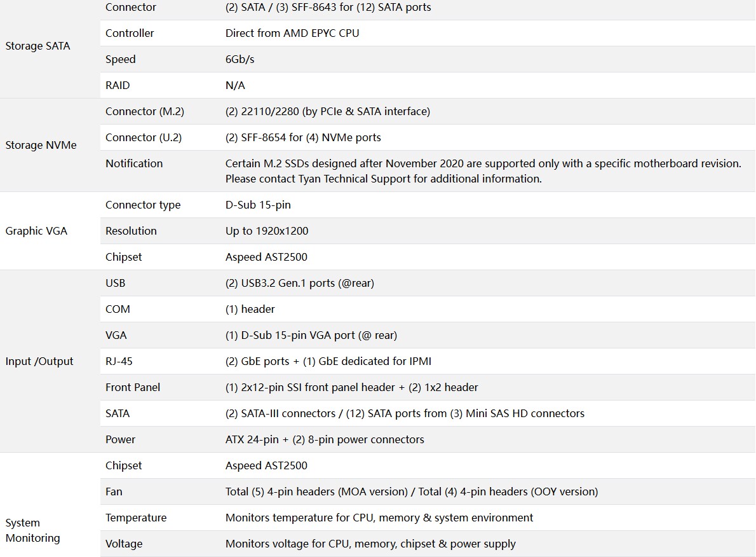Click the Front Panel row label
Image resolution: width=756 pixels, height=557 pixels.
pos(133,387)
